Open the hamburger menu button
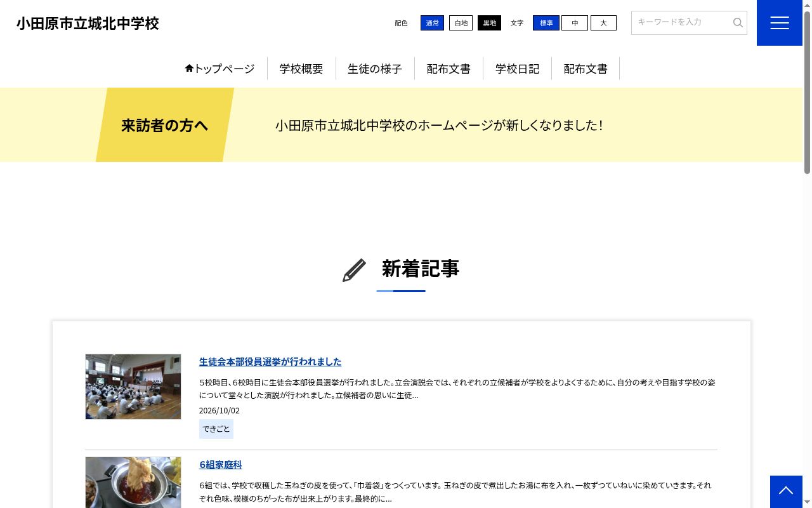 click(780, 23)
